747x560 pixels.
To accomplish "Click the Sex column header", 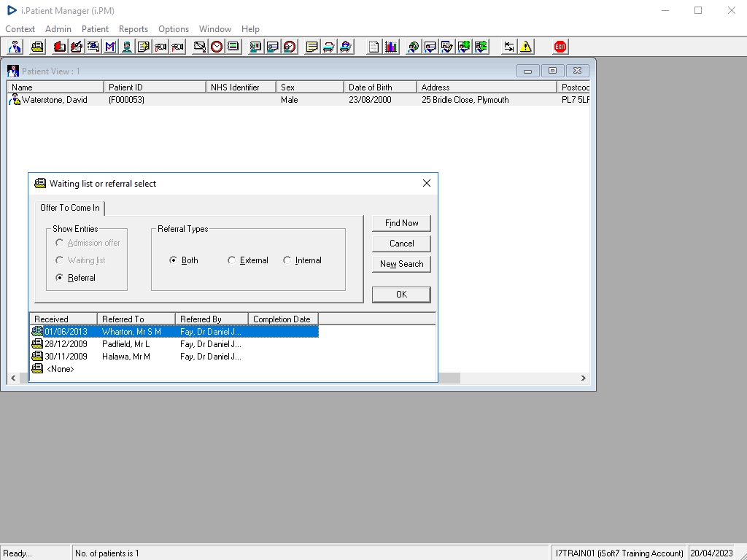I will tap(309, 87).
